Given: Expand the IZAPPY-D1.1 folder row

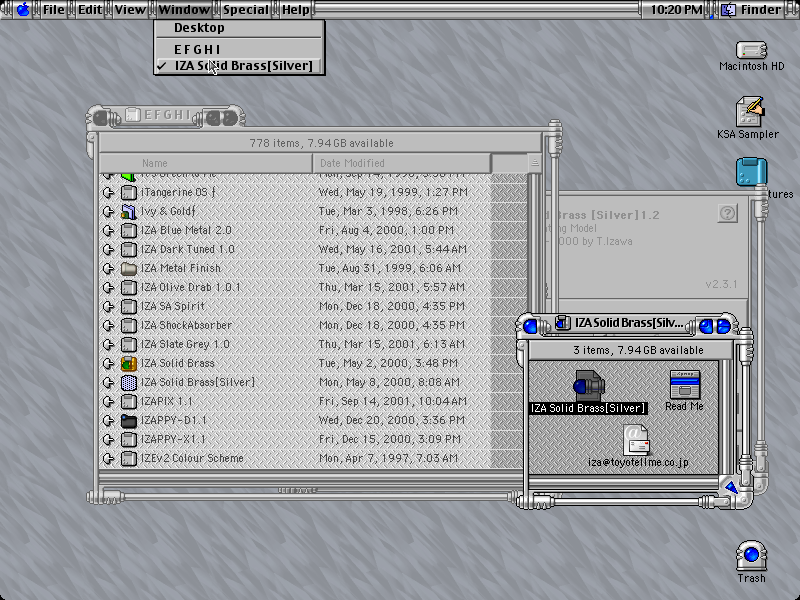Looking at the screenshot, I should click(108, 420).
